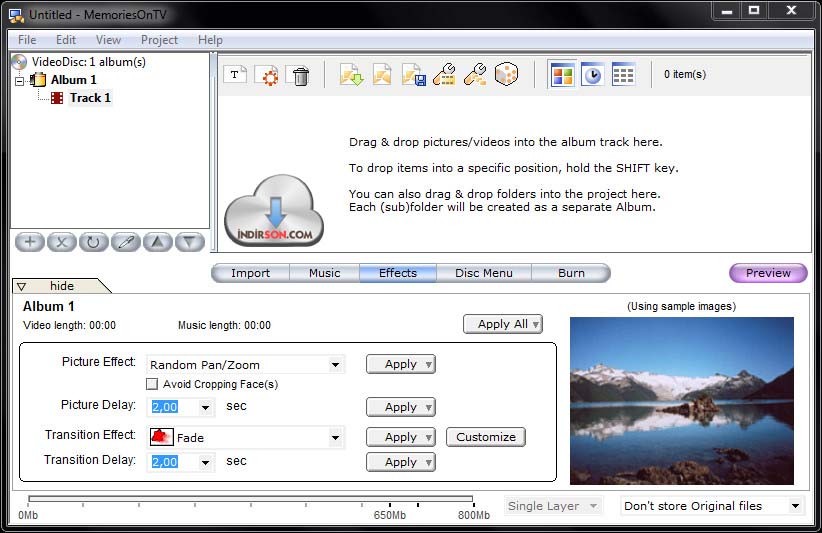Select the Effects tab

coord(398,273)
